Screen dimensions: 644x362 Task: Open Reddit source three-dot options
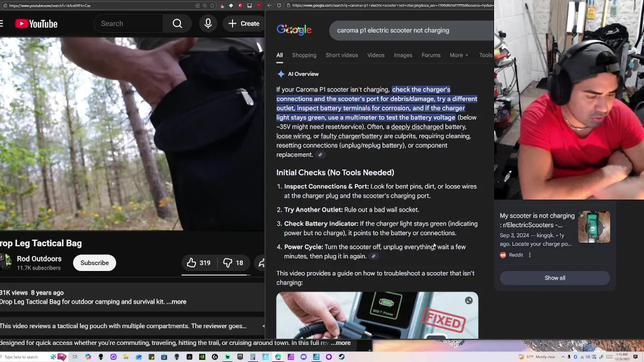[x=529, y=255]
